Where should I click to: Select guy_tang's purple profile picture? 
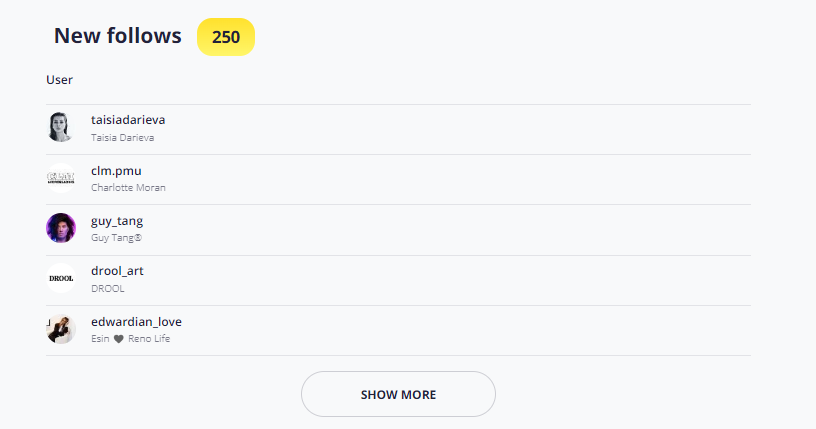tap(61, 228)
